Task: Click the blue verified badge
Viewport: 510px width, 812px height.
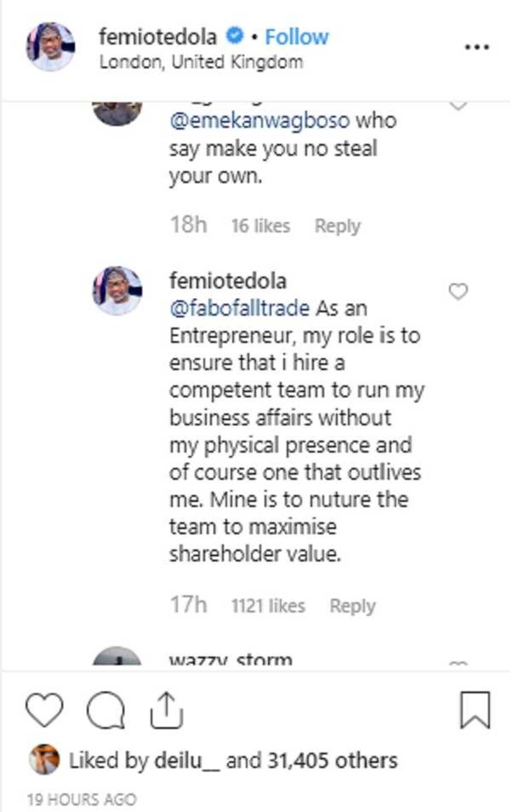Action: point(235,36)
